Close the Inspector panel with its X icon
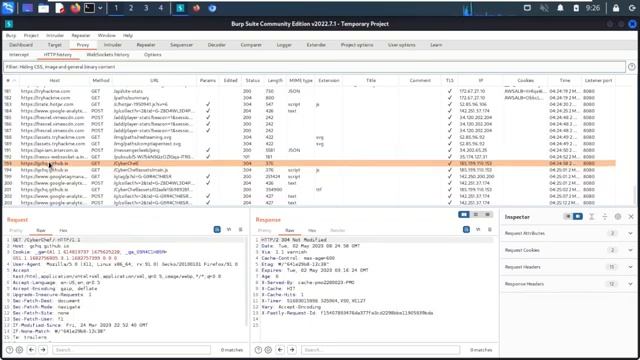 [x=631, y=217]
